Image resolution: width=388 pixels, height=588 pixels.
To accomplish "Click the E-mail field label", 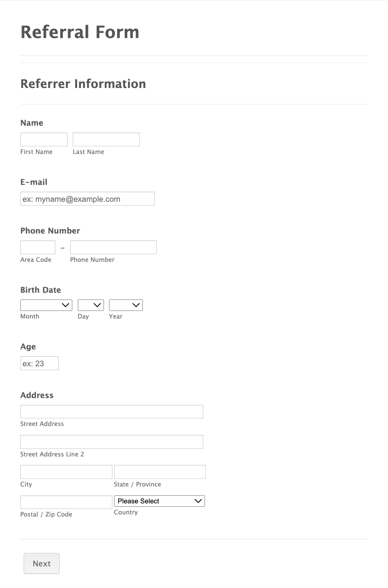I will point(34,182).
